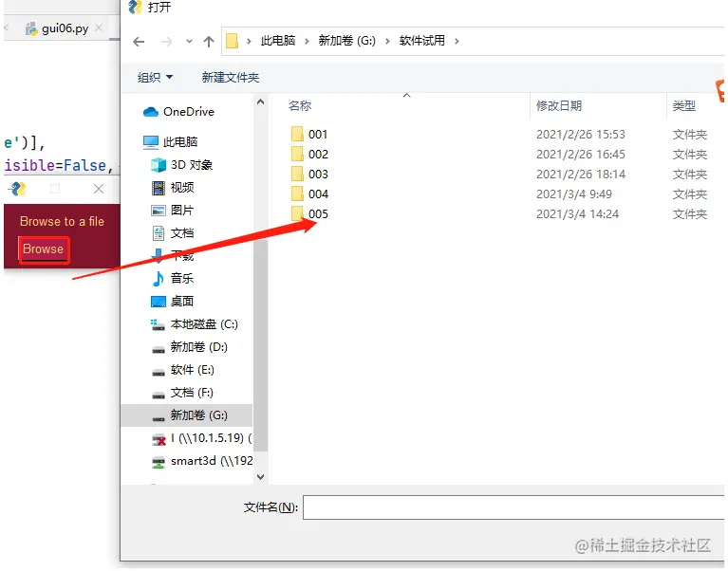Click in the 文件名(N) input field
Viewport: 728px width, 571px height.
pos(513,507)
